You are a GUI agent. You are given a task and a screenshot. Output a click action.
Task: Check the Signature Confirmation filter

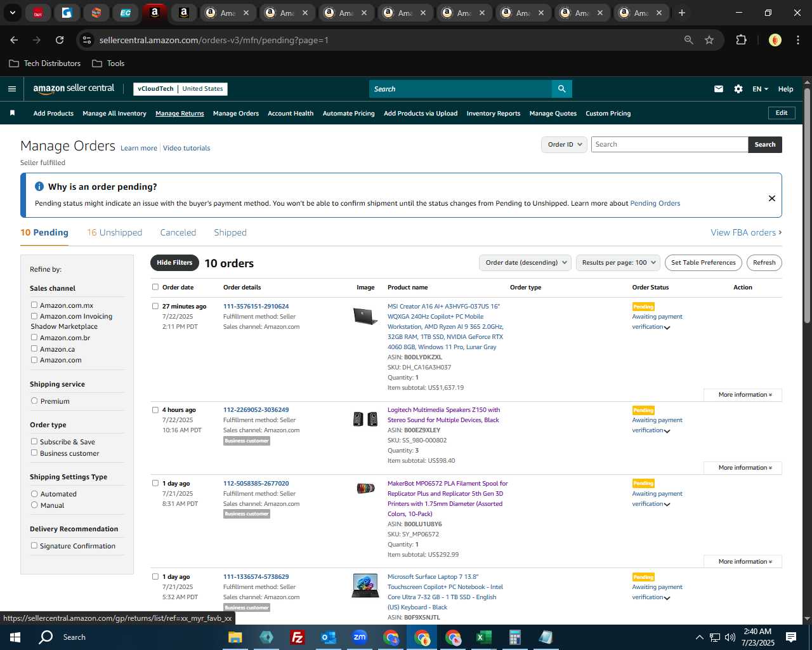[x=34, y=545]
